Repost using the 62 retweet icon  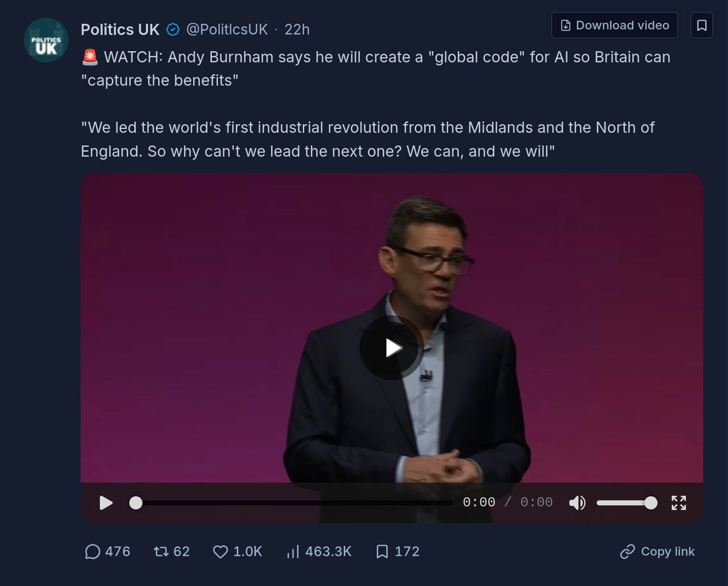[x=161, y=552]
